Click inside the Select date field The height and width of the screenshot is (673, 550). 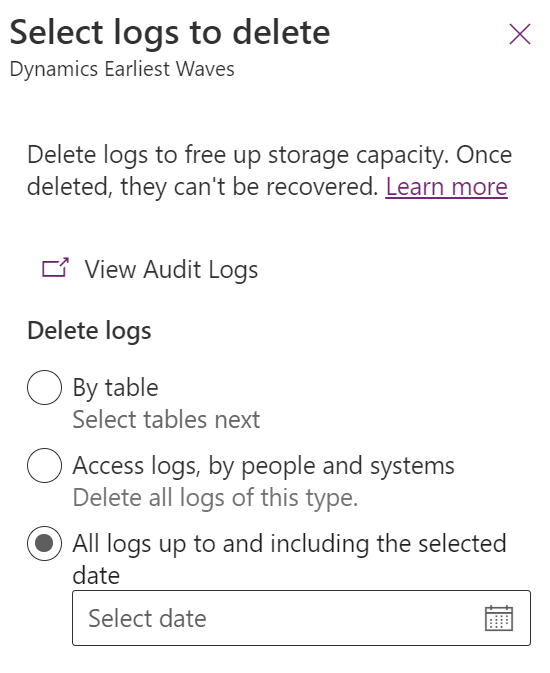tap(301, 618)
